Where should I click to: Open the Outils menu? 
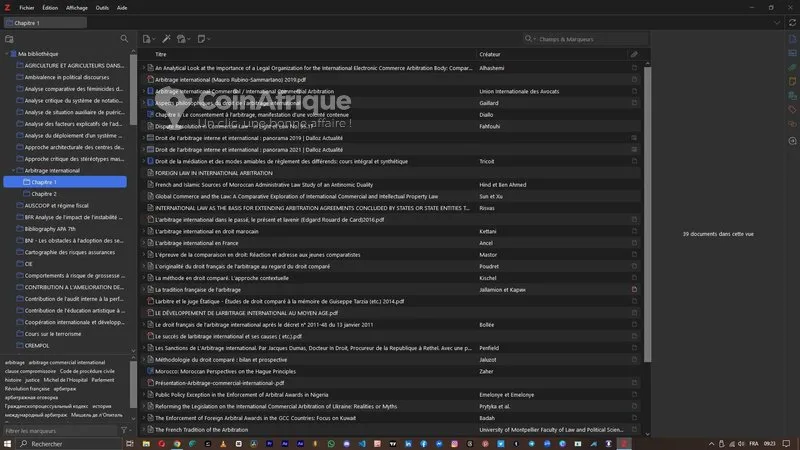(x=102, y=6)
